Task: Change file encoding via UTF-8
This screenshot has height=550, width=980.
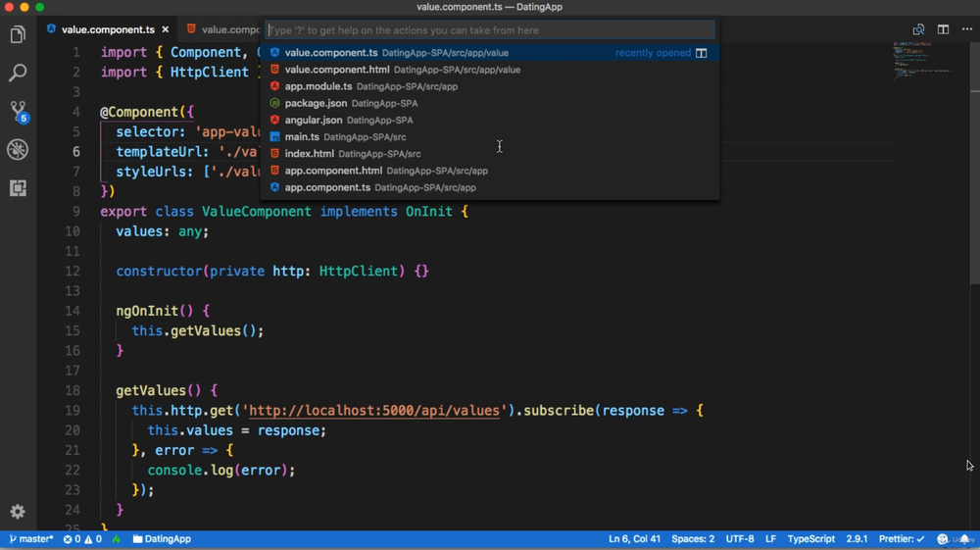Action: (x=739, y=539)
